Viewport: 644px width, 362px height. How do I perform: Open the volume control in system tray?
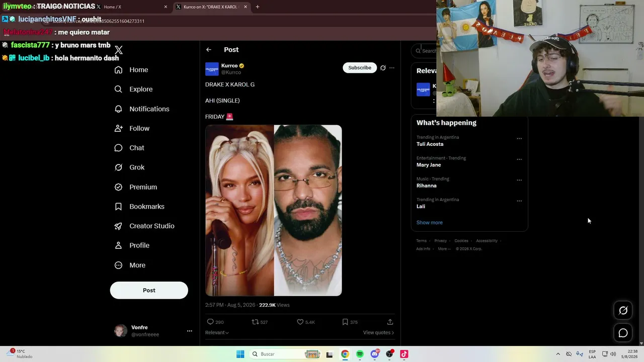coord(613,354)
